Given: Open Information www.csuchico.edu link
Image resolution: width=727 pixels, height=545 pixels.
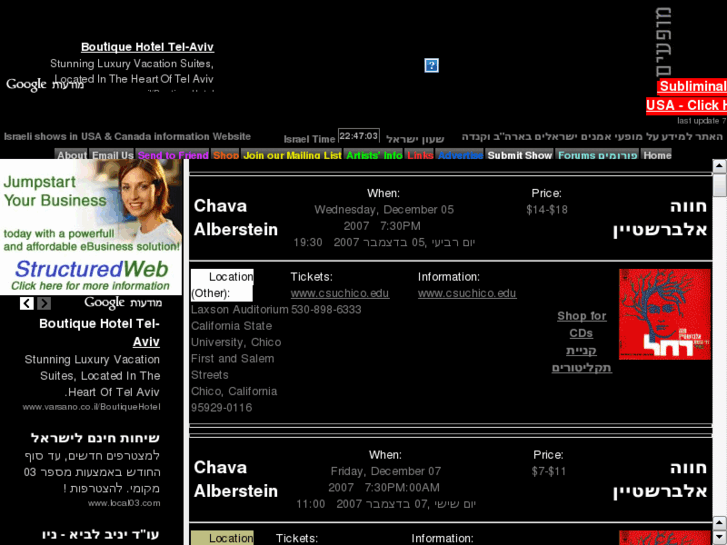Looking at the screenshot, I should point(467,293).
